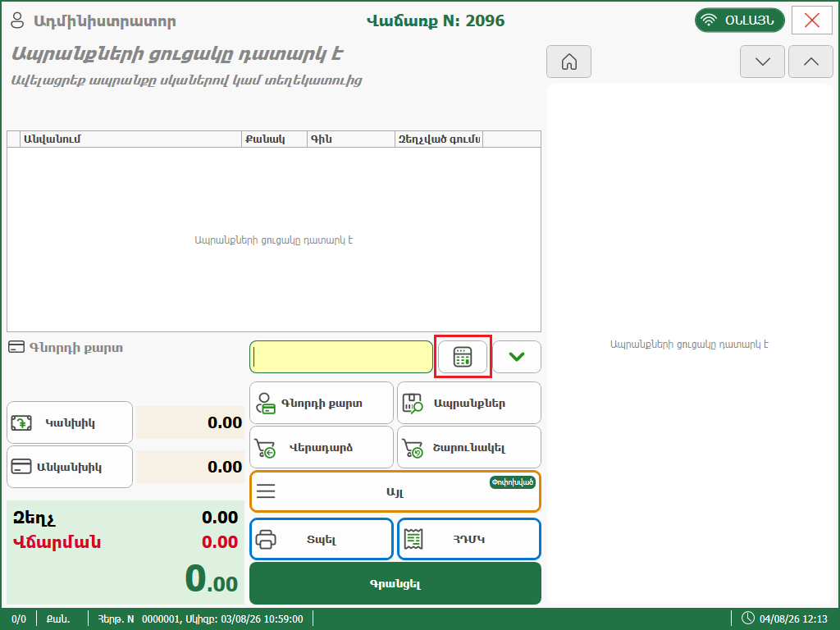Open the on-screen keypad calculator icon
This screenshot has width=840, height=630.
pos(463,357)
